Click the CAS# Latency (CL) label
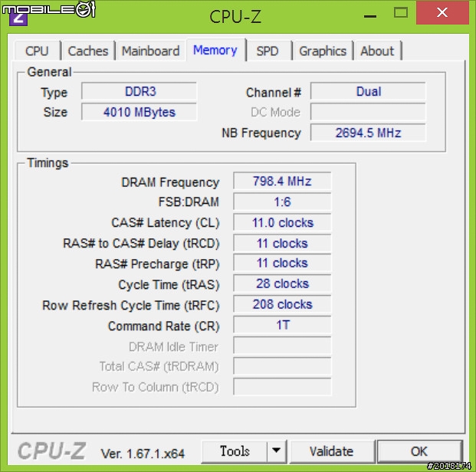The width and height of the screenshot is (476, 472). point(166,223)
